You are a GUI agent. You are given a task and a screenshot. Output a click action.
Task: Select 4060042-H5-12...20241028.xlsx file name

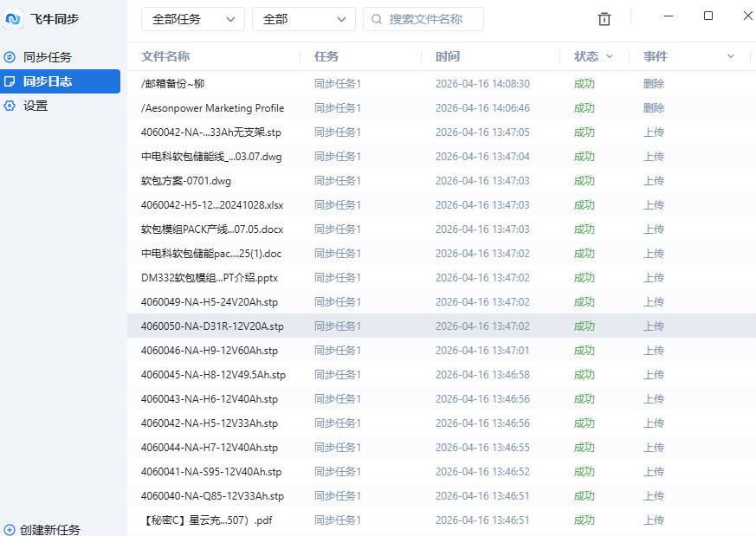(x=212, y=205)
